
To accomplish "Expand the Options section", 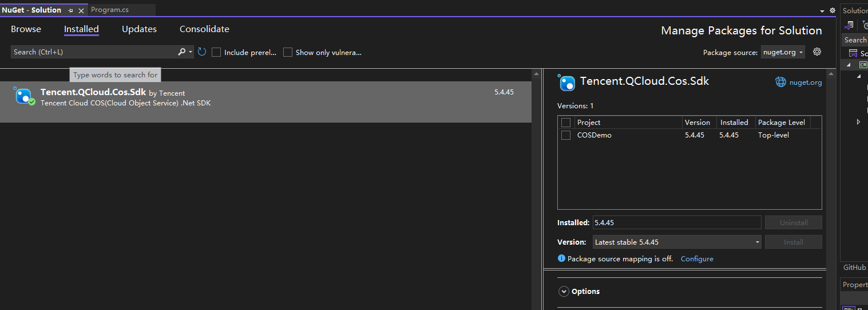I will pyautogui.click(x=564, y=292).
